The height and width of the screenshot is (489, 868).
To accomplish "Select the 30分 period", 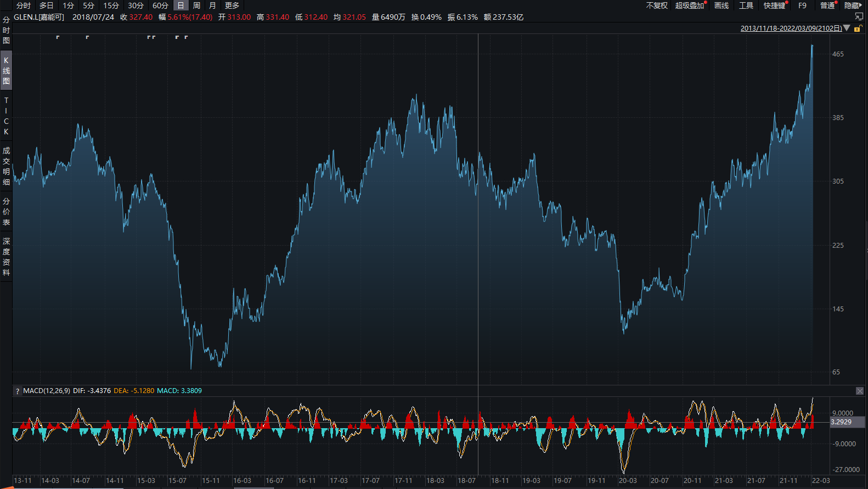I will point(136,5).
